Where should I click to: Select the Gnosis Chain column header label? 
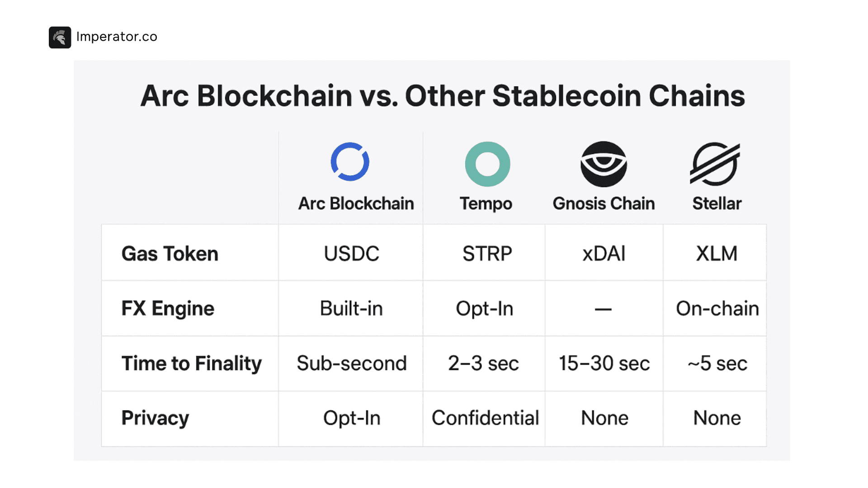point(604,204)
